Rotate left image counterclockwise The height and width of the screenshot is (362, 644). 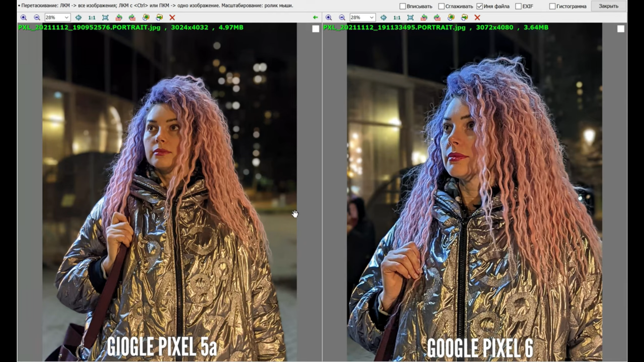(119, 17)
